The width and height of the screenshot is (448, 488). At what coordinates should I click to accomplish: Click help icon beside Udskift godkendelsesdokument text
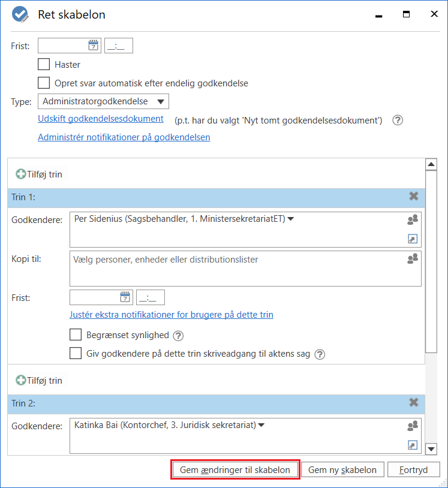(x=397, y=120)
